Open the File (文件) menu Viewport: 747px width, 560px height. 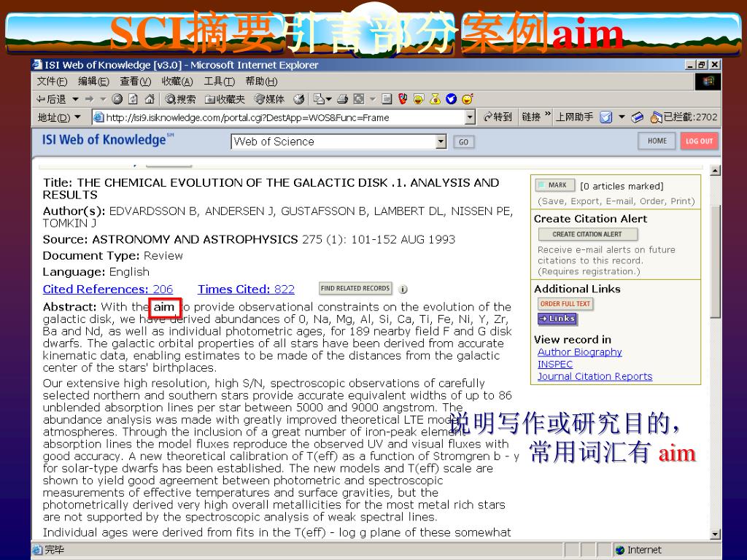click(x=52, y=82)
